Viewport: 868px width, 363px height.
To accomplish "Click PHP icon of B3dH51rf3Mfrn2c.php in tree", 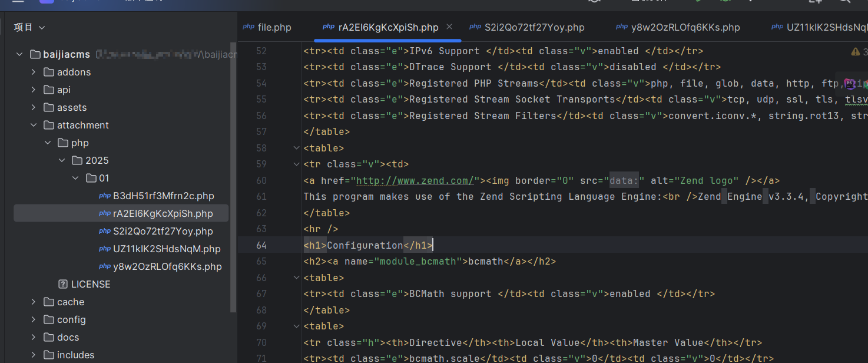I will (x=105, y=196).
